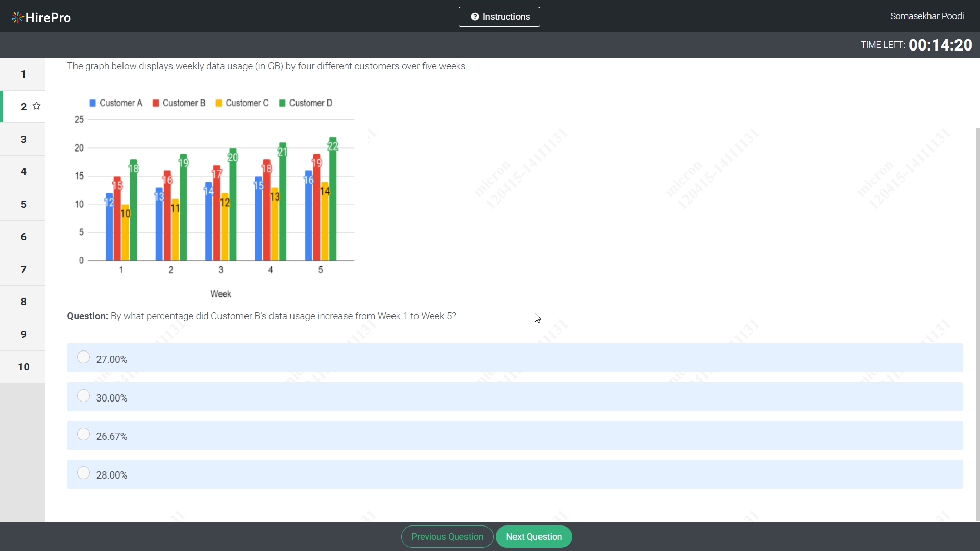Click the Week 4 Customer A bar labeled 15
This screenshot has height=551, width=980.
pyautogui.click(x=259, y=218)
